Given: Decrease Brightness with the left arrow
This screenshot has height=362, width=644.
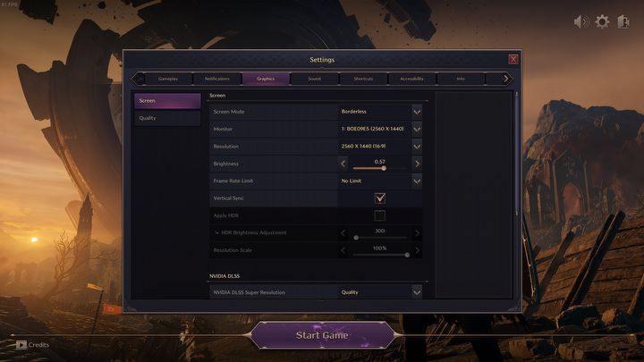Looking at the screenshot, I should [x=343, y=164].
